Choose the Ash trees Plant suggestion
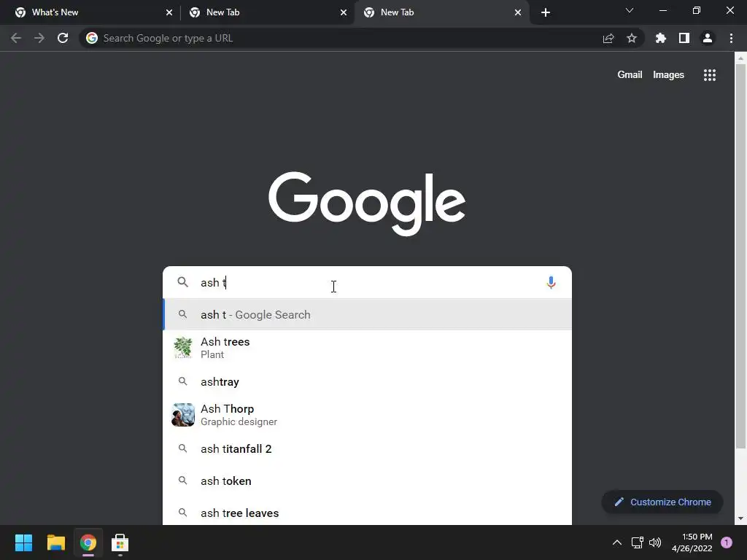This screenshot has width=747, height=560. [368, 348]
